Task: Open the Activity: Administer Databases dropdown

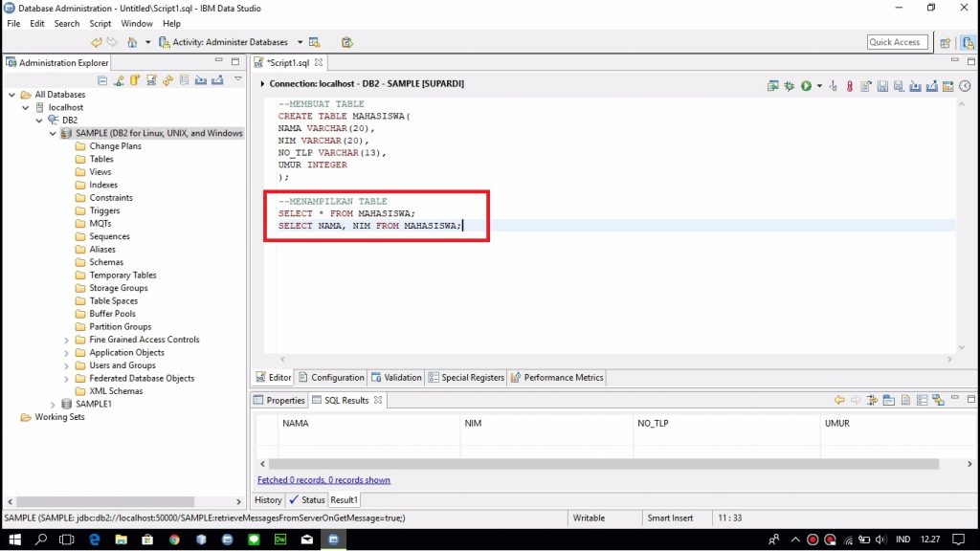Action: tap(300, 42)
